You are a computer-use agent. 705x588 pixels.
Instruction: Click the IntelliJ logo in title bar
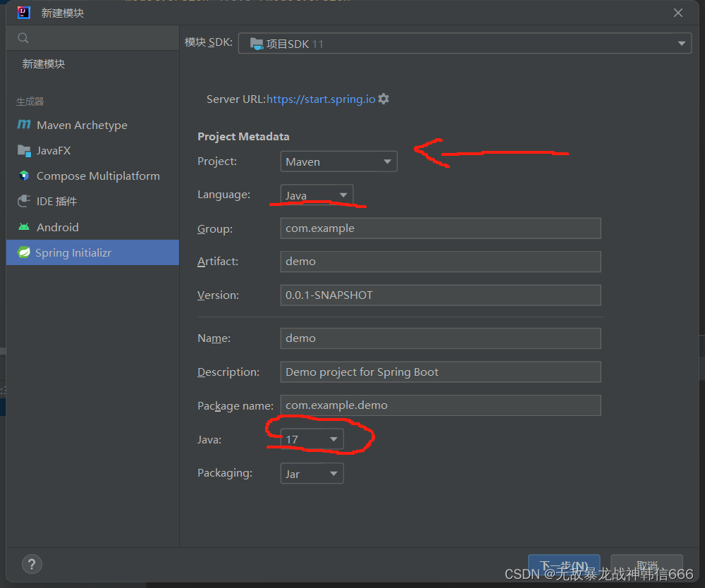(x=24, y=13)
